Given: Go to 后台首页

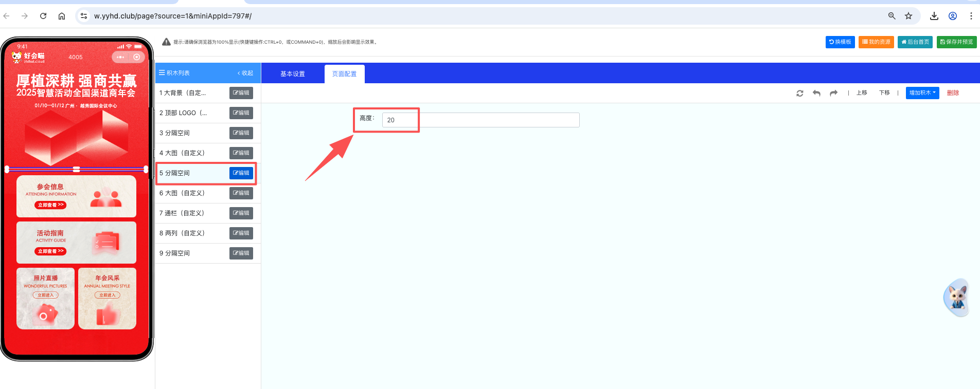Looking at the screenshot, I should click(x=915, y=42).
